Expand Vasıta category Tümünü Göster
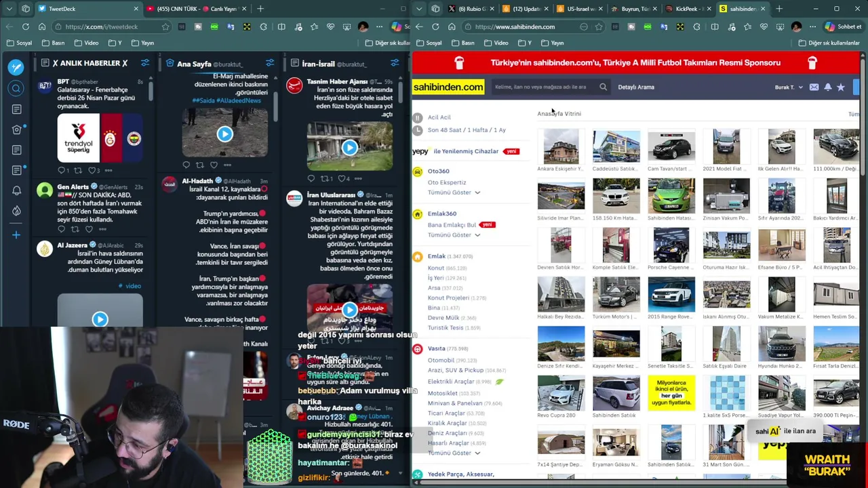868x488 pixels. coord(454,453)
